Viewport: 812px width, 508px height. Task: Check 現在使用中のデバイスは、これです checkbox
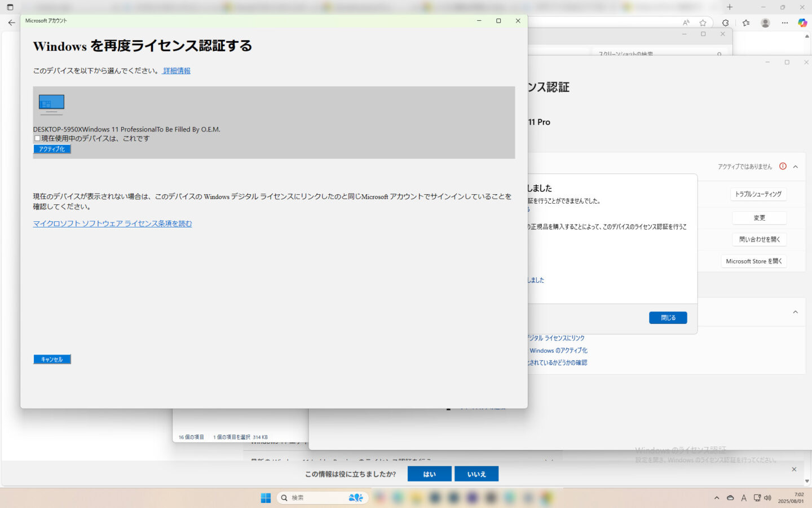point(37,138)
